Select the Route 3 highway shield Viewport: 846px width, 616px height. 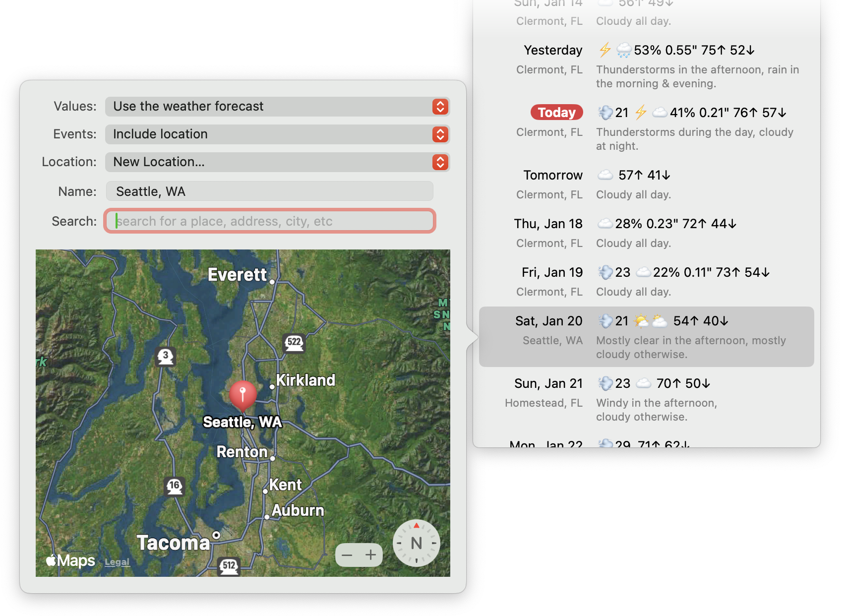pyautogui.click(x=166, y=356)
